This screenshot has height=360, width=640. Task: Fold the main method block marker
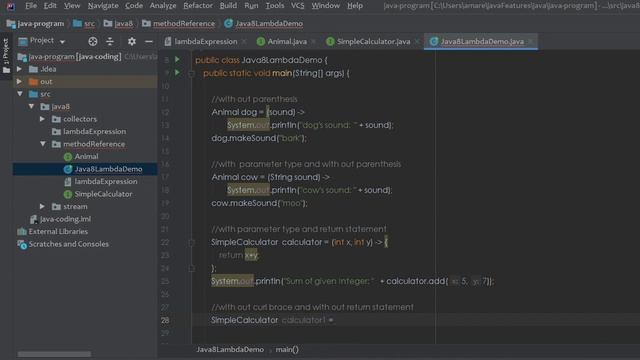(191, 74)
